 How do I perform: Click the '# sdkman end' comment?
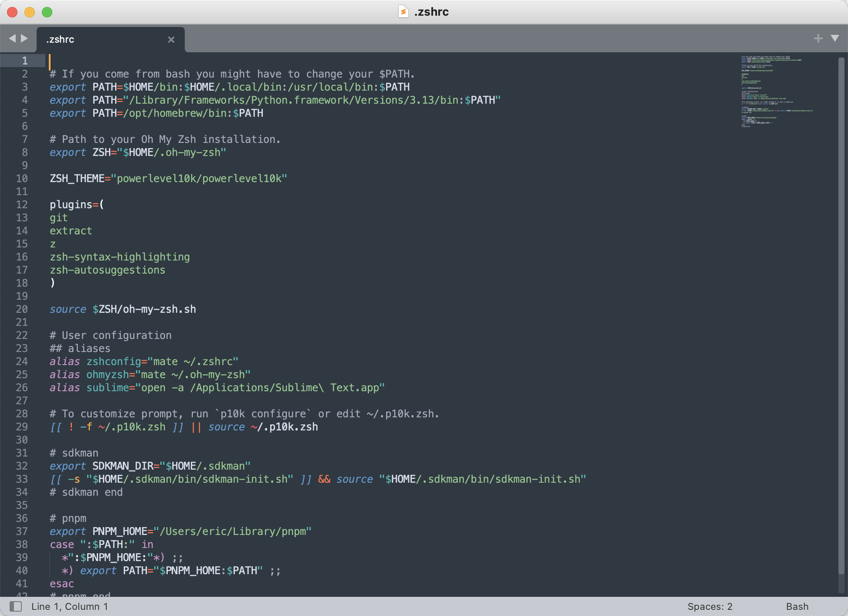pyautogui.click(x=86, y=492)
